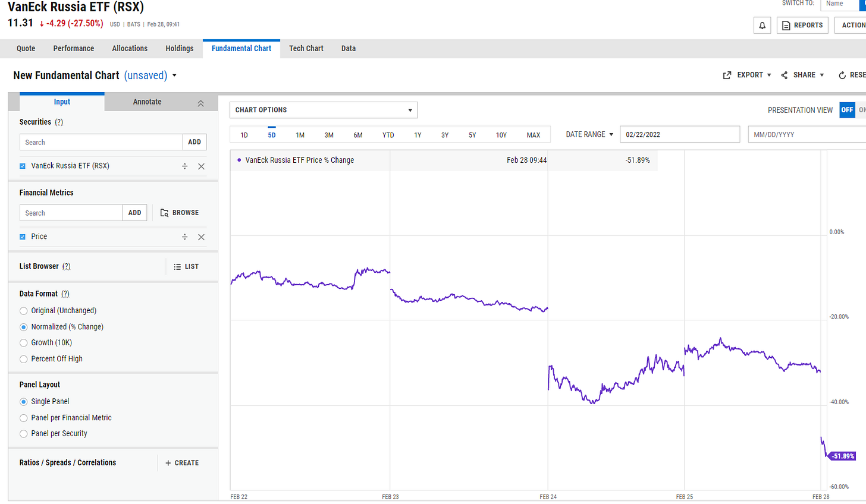Focus the Financial Metrics search field
Viewport: 866px width, 504px height.
coord(71,213)
